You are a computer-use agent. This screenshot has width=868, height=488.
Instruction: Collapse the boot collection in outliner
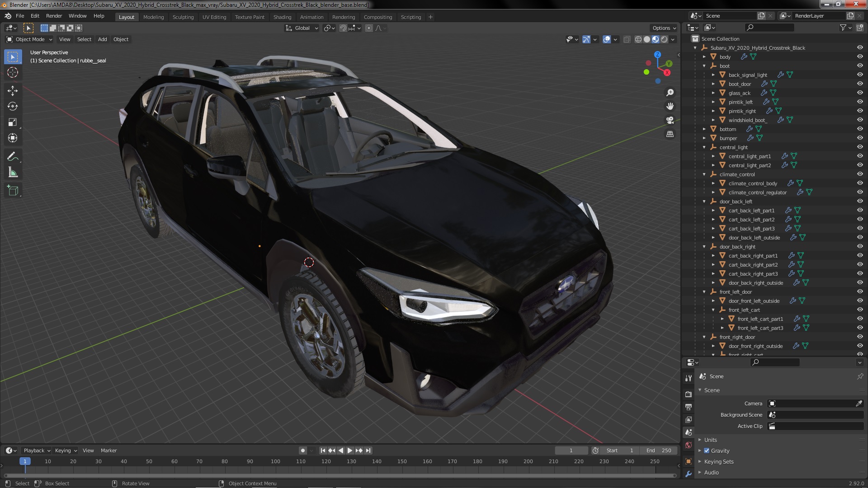pos(704,66)
